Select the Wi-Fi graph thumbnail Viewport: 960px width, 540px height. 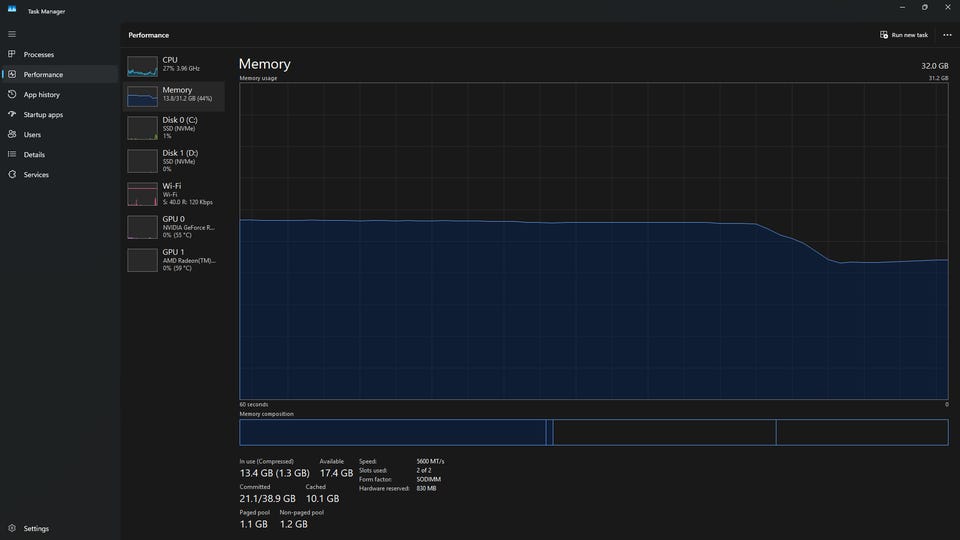[x=142, y=194]
